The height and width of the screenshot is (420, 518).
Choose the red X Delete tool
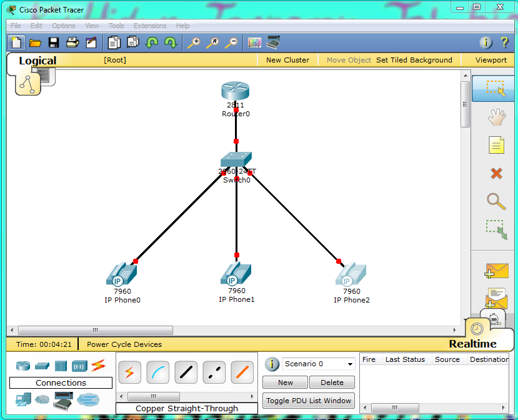point(497,173)
